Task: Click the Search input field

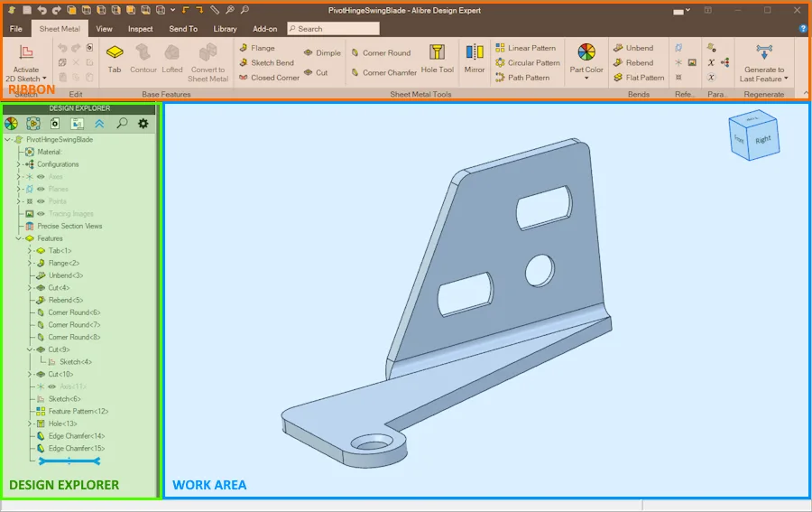Action: [333, 29]
